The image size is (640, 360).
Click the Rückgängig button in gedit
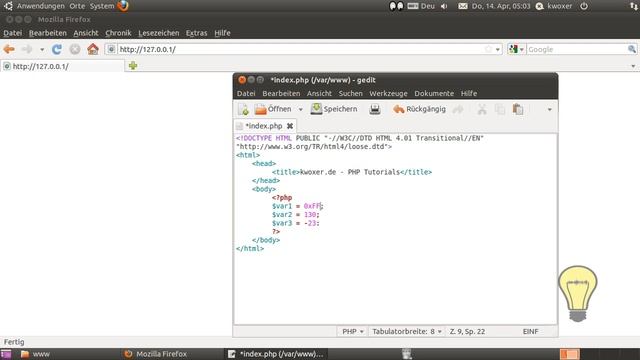419,109
